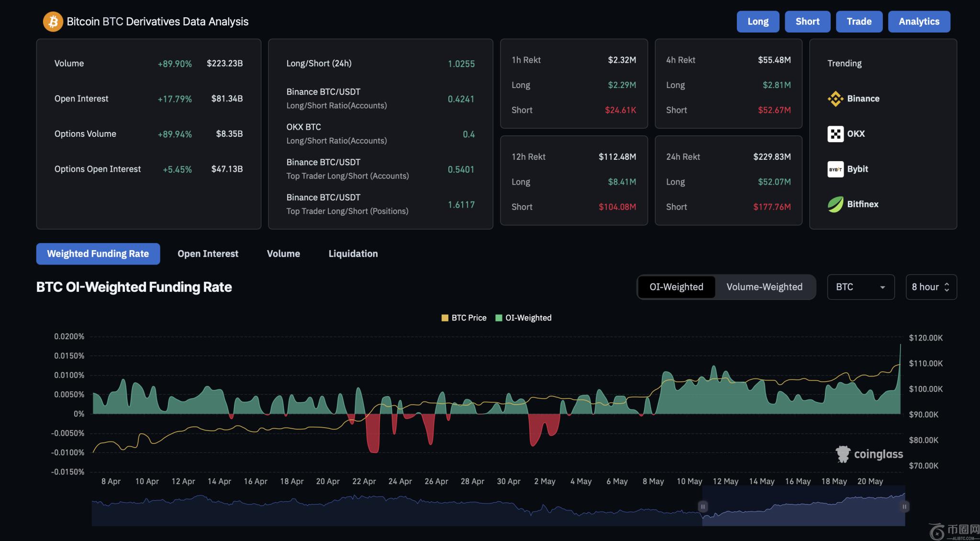Grab the left range handle on mini chart

tap(702, 506)
